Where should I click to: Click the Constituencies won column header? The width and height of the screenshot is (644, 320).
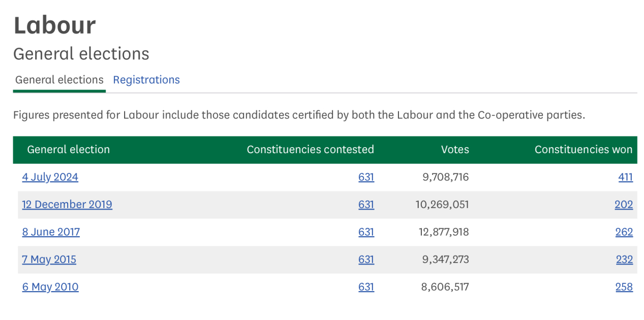tap(583, 150)
